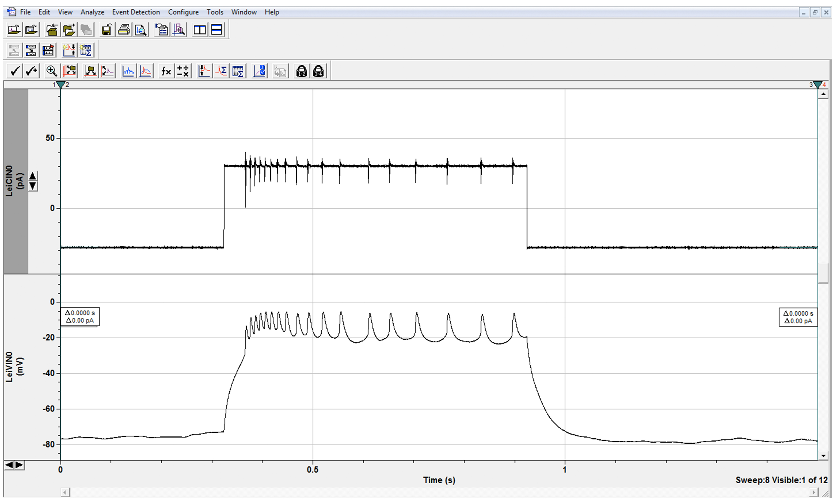835x504 pixels.
Task: Click the folder icon with right arrow
Action: pyautogui.click(x=69, y=30)
